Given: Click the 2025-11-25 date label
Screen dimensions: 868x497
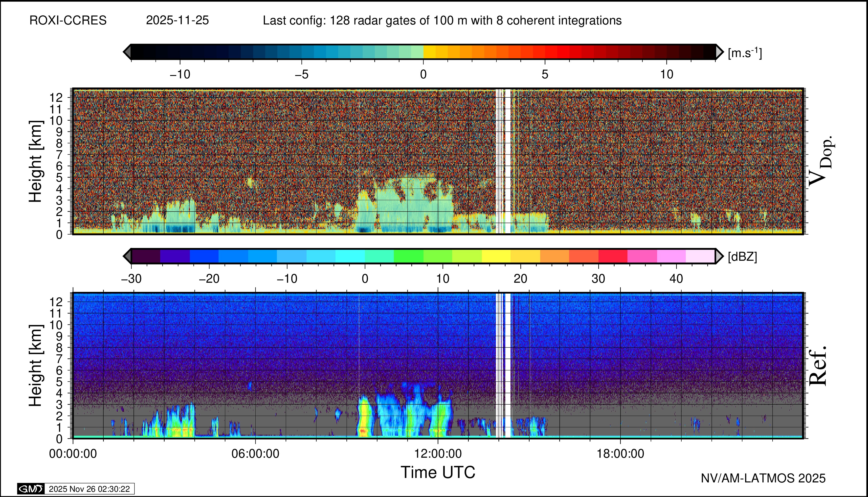Looking at the screenshot, I should tap(177, 21).
